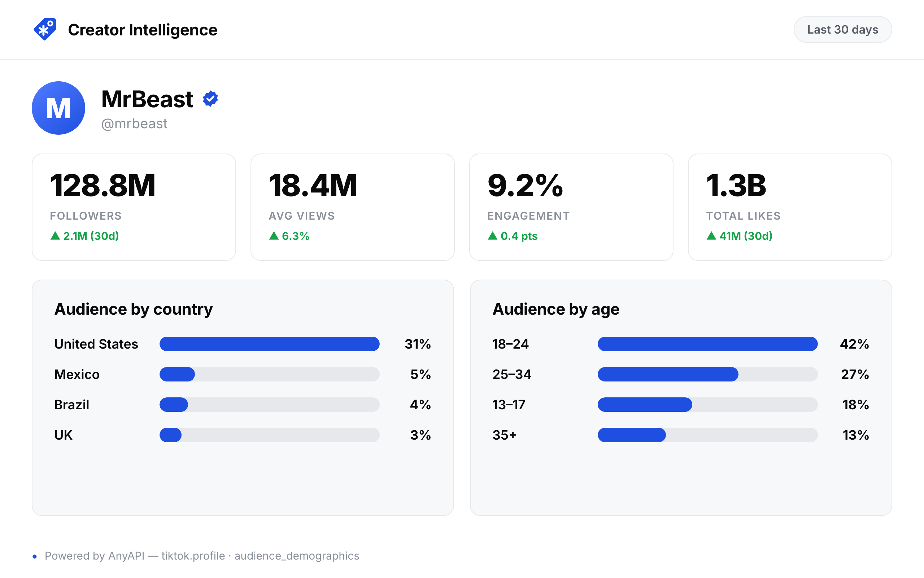
Task: Click the 2.1M (30d) follower growth text
Action: (x=91, y=236)
